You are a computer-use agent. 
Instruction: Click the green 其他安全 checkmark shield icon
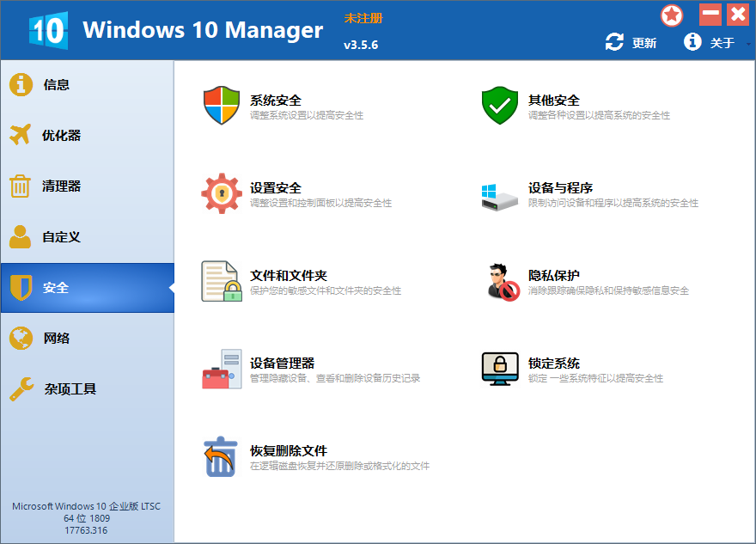pos(501,107)
